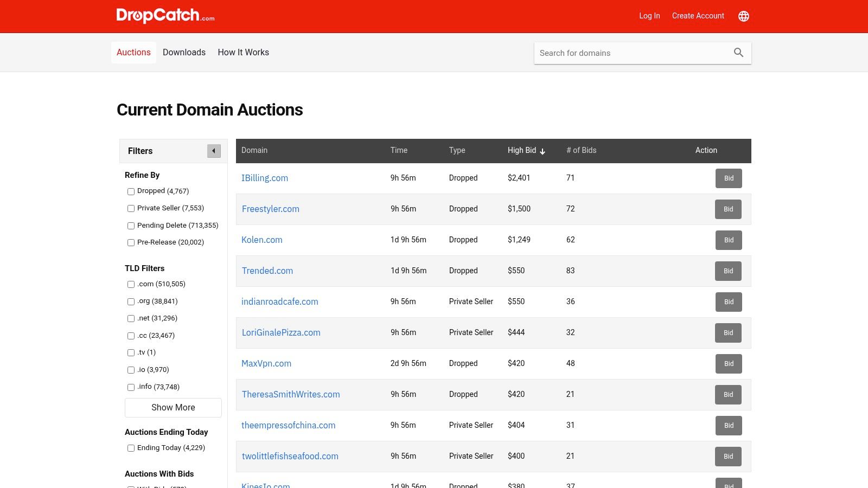
Task: Enable the Pending Delete filter
Action: point(131,226)
